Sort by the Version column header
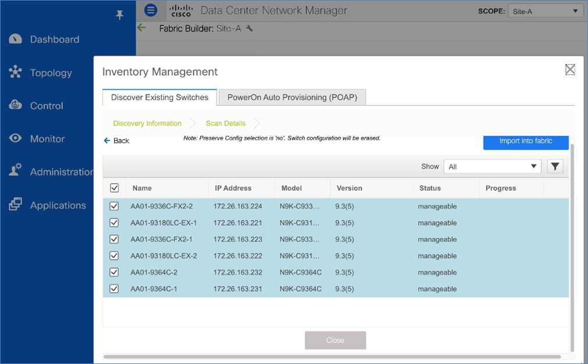This screenshot has height=364, width=588. [x=349, y=188]
